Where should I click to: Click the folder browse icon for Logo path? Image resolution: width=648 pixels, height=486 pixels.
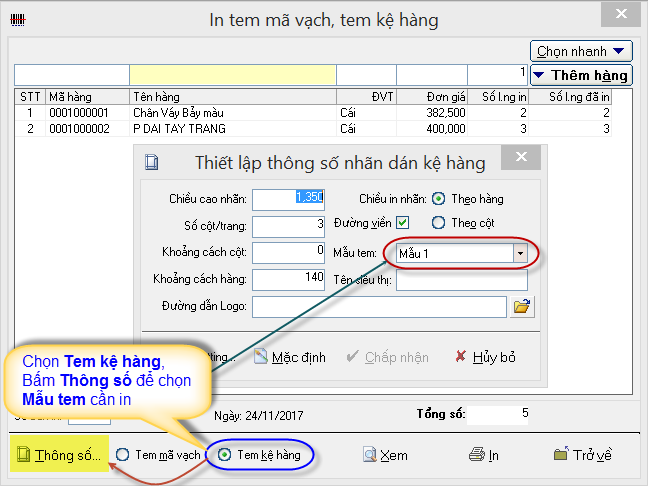[521, 307]
